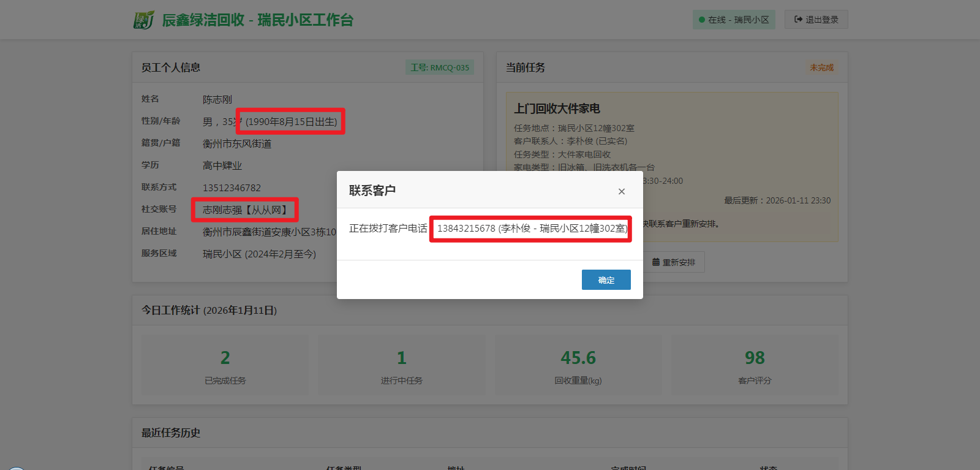Click the 最近任务历史 section heading
980x470 pixels.
coord(171,433)
